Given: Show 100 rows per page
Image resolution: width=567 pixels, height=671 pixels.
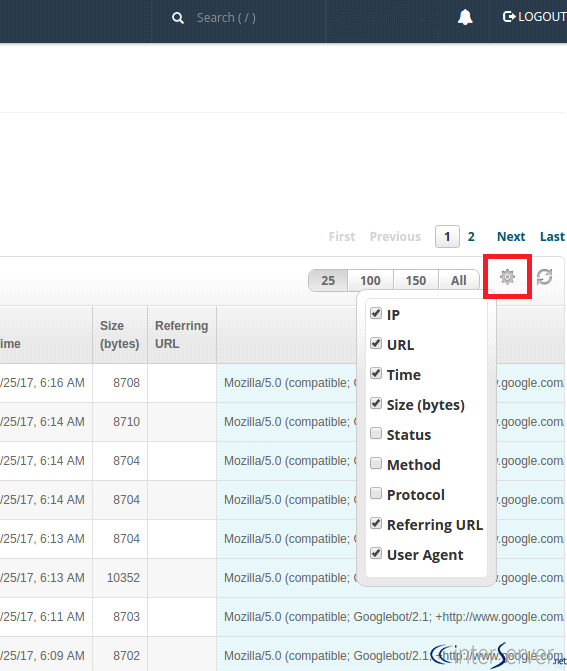Looking at the screenshot, I should tap(370, 280).
